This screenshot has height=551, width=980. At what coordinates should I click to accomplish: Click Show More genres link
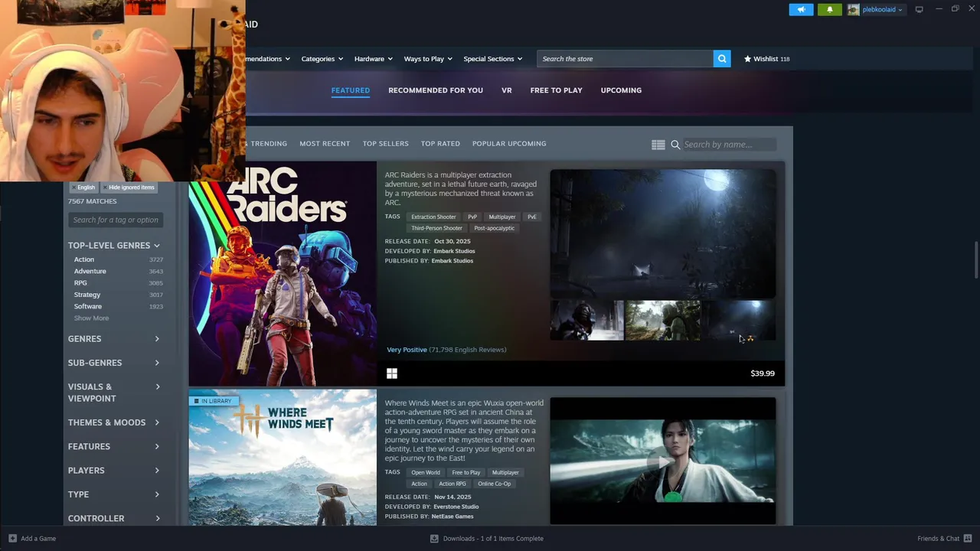tap(91, 318)
